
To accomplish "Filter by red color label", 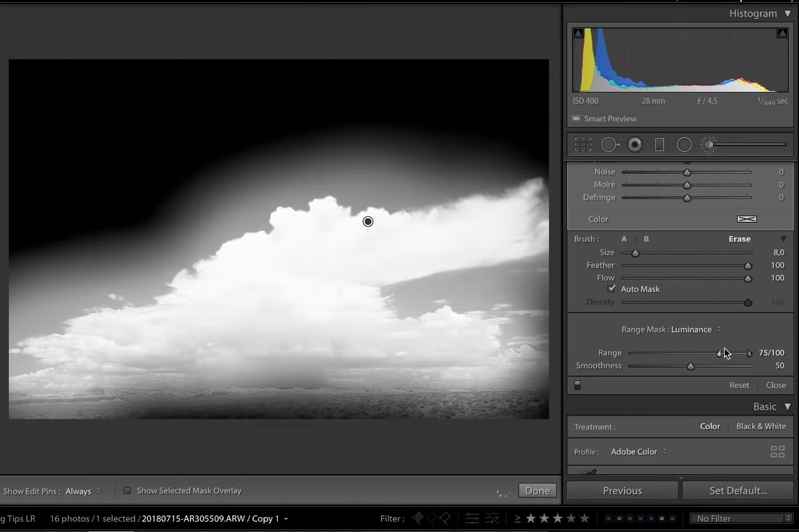I will tap(609, 518).
